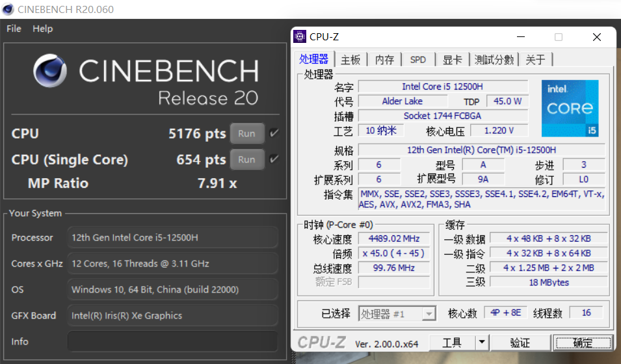The width and height of the screenshot is (621, 364).
Task: Open the Help menu in Cinebench
Action: click(x=43, y=29)
